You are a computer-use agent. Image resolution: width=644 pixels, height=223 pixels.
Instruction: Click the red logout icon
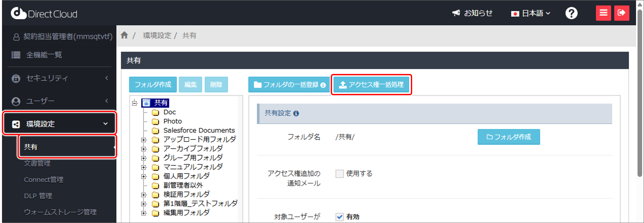[621, 13]
